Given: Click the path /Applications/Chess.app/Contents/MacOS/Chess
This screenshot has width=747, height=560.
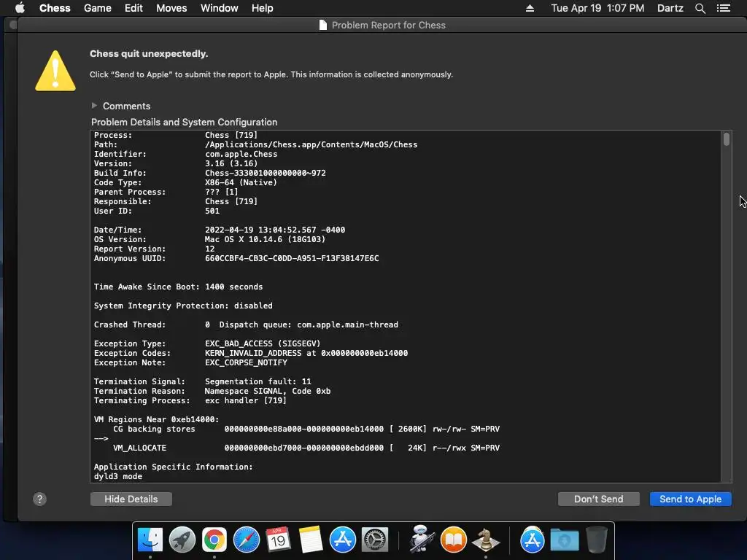Looking at the screenshot, I should point(311,144).
